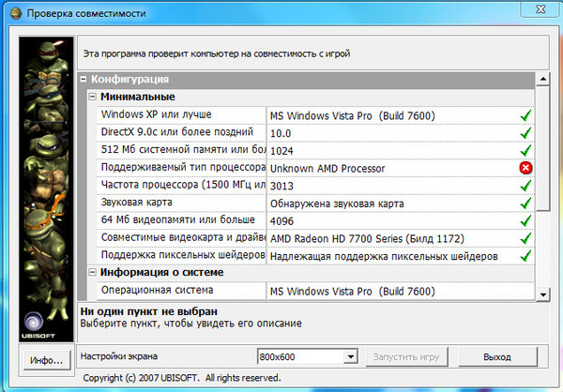Click the green check beside DirectX 10.0
This screenshot has width=563, height=392.
[x=526, y=133]
